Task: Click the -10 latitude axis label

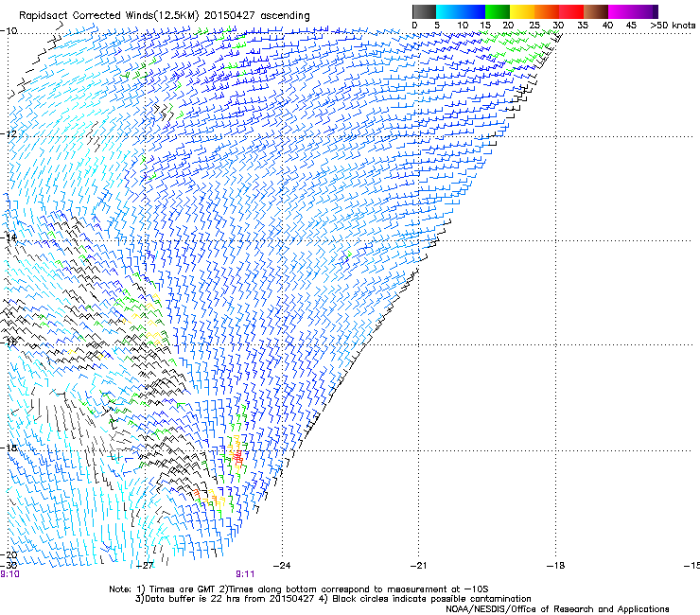Action: [9, 31]
